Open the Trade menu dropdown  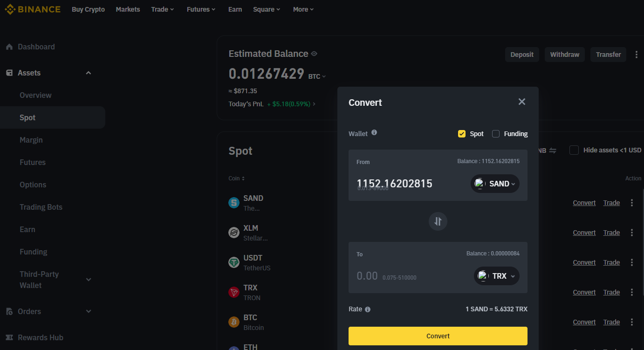point(162,9)
